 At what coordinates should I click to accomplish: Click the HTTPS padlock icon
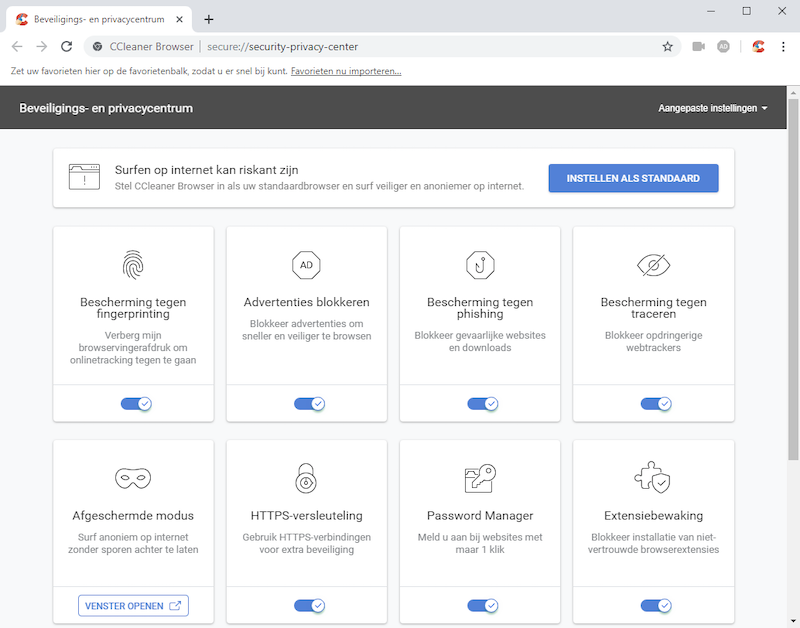tap(306, 479)
